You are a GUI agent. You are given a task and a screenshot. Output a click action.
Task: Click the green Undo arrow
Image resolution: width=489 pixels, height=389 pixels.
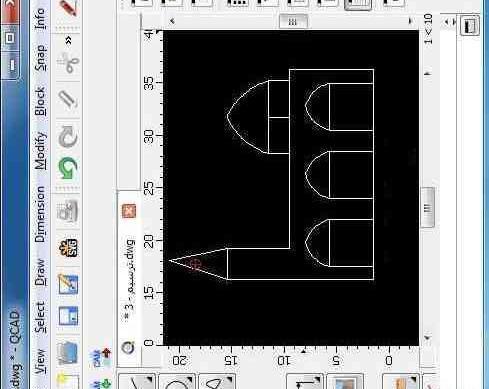68,167
